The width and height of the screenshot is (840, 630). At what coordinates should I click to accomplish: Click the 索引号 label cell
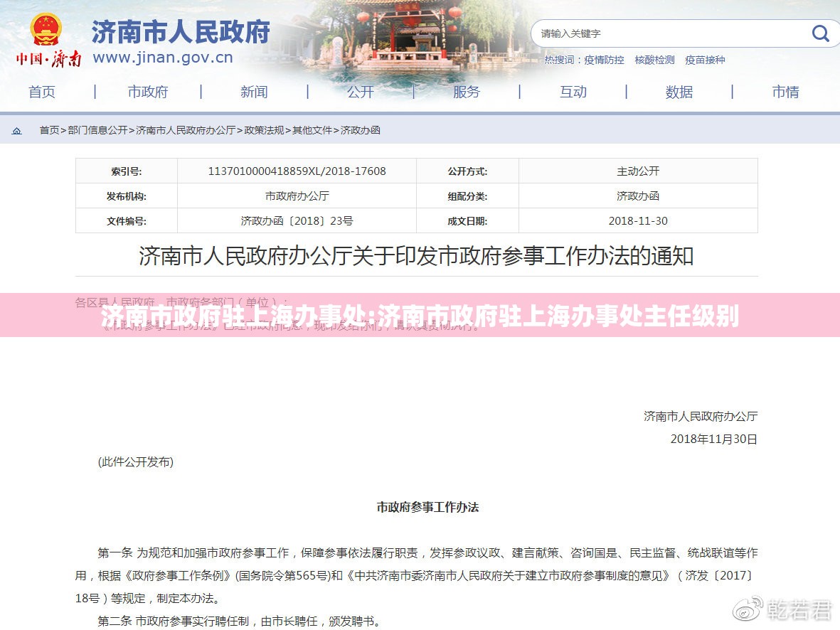[127, 171]
